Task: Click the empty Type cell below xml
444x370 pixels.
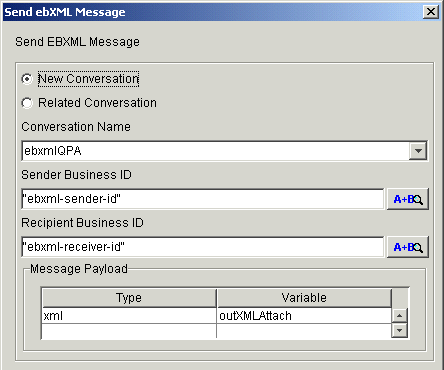Action: (x=129, y=331)
